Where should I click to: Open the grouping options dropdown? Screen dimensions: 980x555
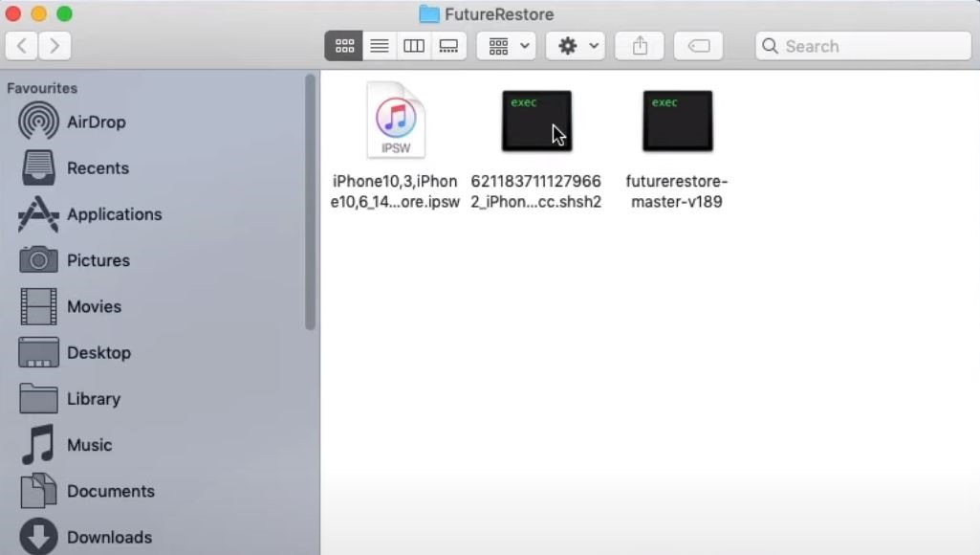click(x=505, y=45)
